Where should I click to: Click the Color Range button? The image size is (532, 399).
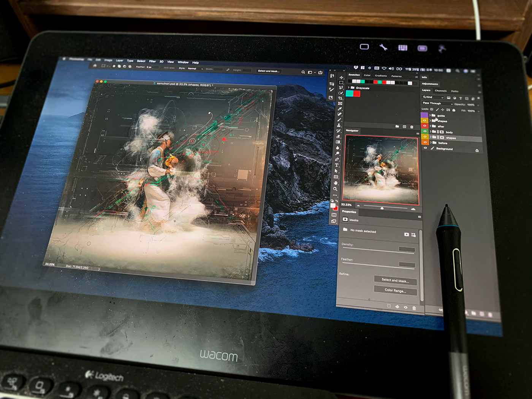click(395, 290)
